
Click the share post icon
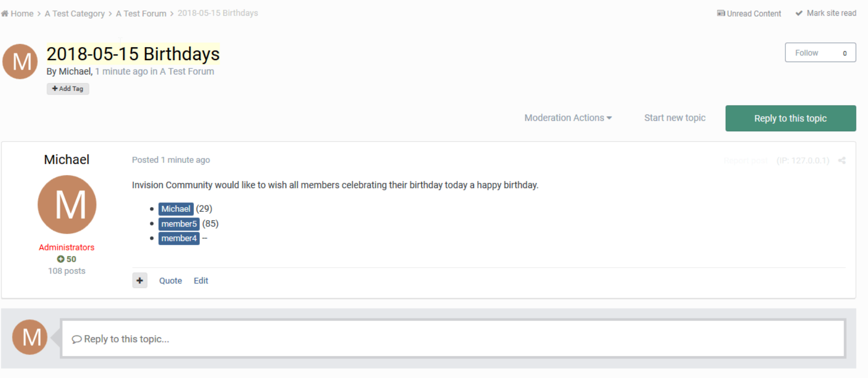(841, 161)
